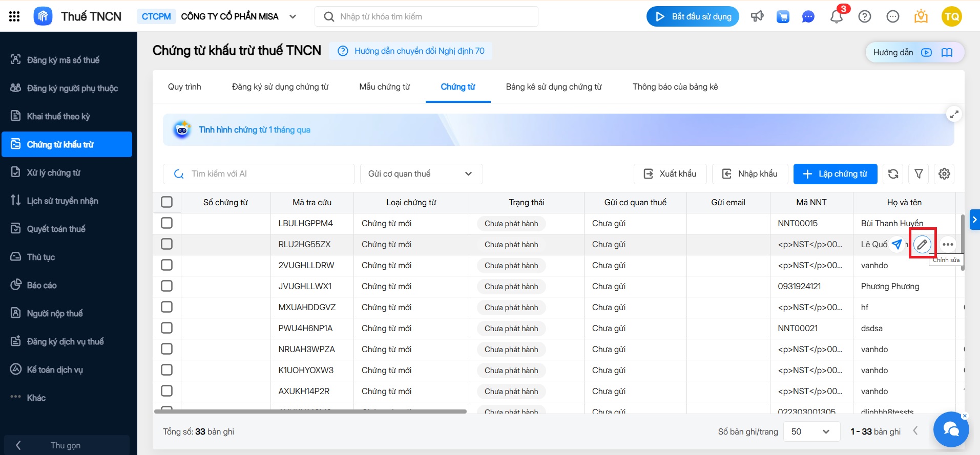Open the three-dot more options in row
The image size is (980, 455).
click(x=948, y=245)
